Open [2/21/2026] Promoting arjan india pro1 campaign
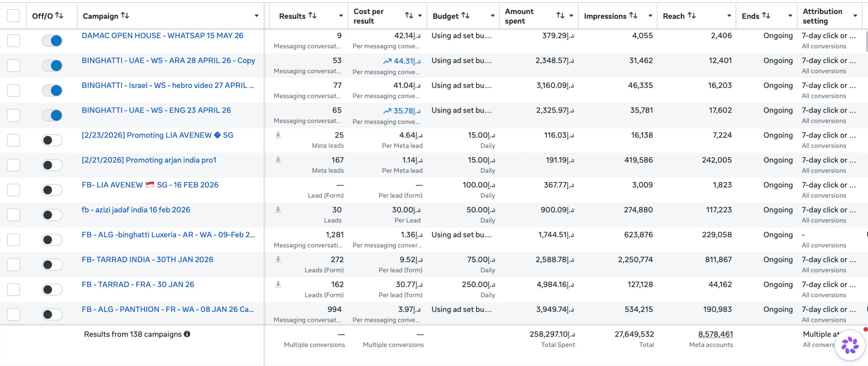The height and width of the screenshot is (366, 868). tap(149, 160)
